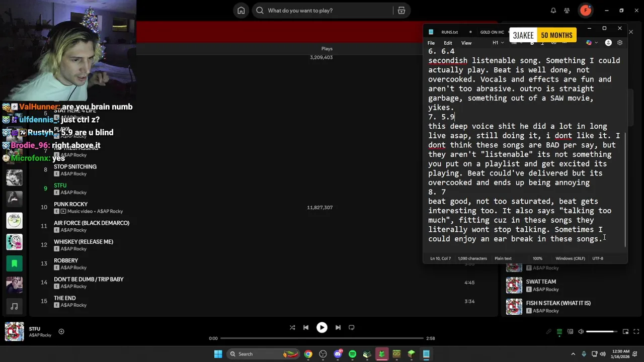The image size is (644, 362).
Task: Play WHISKEY (RELEASE ME)
Action: [84, 242]
